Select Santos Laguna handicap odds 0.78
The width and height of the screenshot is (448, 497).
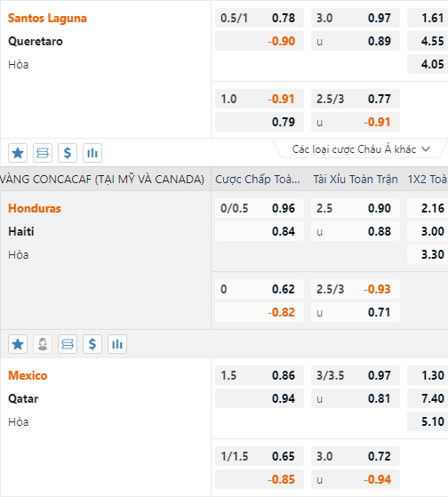(260, 18)
